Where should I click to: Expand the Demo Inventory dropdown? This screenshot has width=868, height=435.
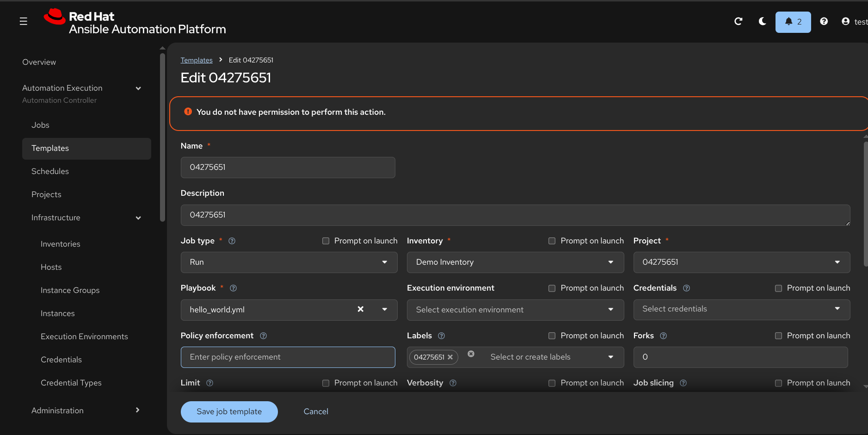pyautogui.click(x=515, y=262)
